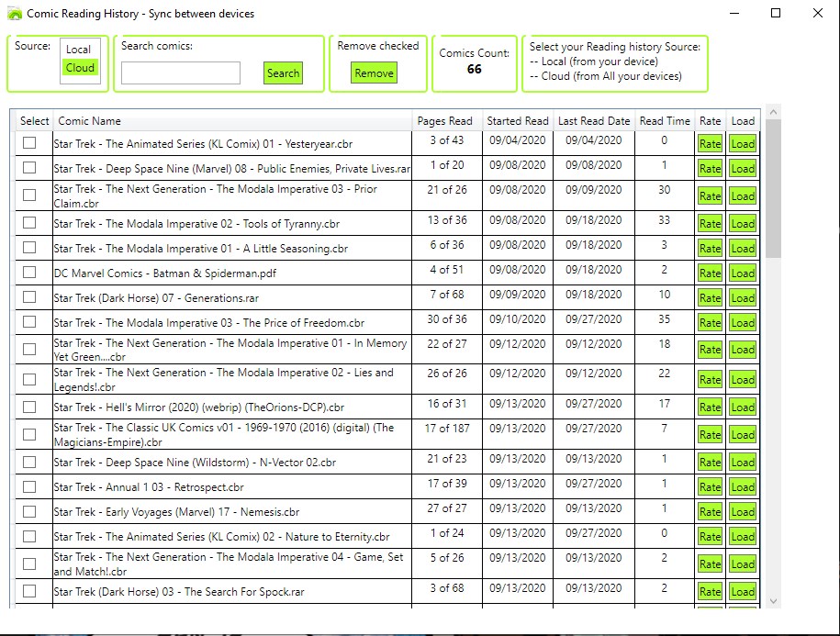Rate N-Vector 02.cbr comic
The height and width of the screenshot is (636, 840).
click(x=710, y=463)
